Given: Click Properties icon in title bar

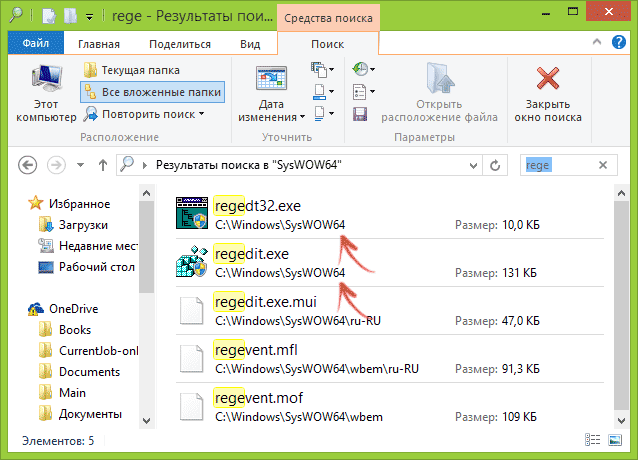Looking at the screenshot, I should click(49, 16).
